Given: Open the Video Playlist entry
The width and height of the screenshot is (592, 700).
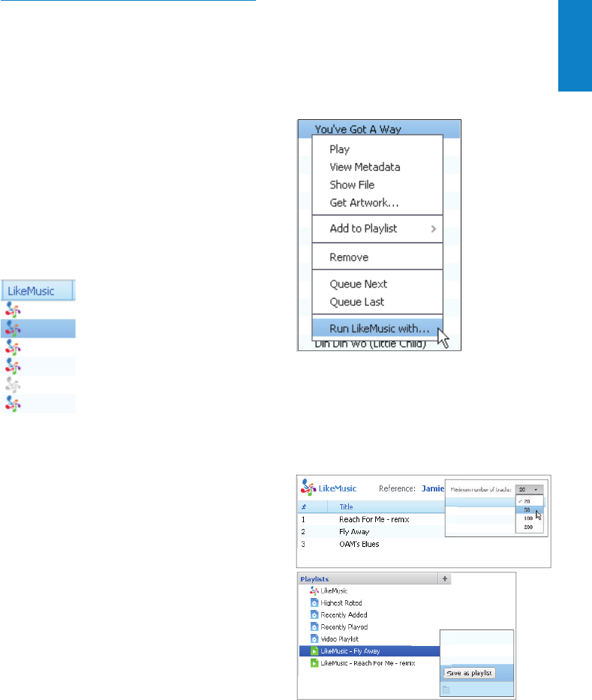Looking at the screenshot, I should 339,638.
